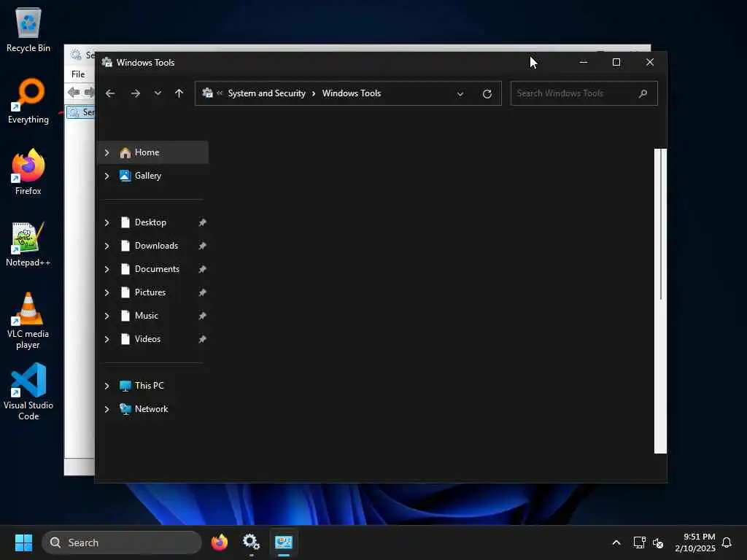Open Firefox from the taskbar
Viewport: 747px width, 560px height.
tap(219, 542)
